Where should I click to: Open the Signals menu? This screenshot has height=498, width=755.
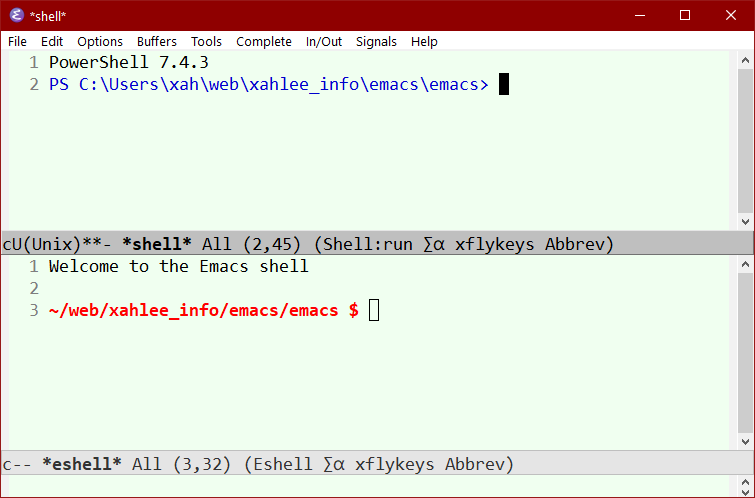376,42
